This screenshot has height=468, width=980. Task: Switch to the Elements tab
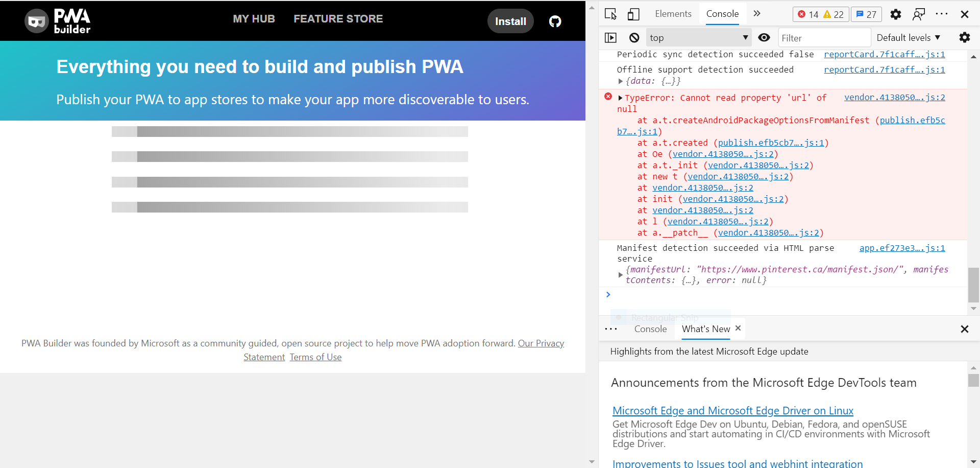[x=673, y=14]
